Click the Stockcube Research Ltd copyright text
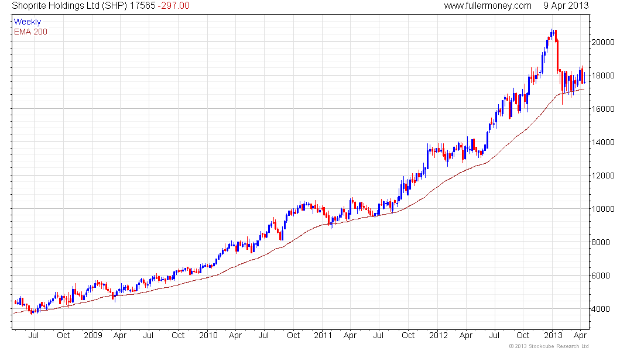Viewport: 644px width, 351px height. click(549, 346)
